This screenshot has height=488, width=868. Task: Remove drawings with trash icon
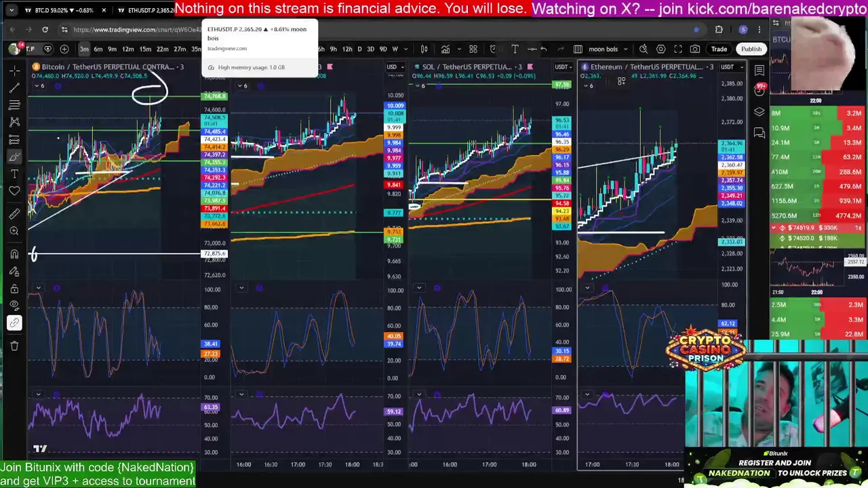(x=14, y=346)
